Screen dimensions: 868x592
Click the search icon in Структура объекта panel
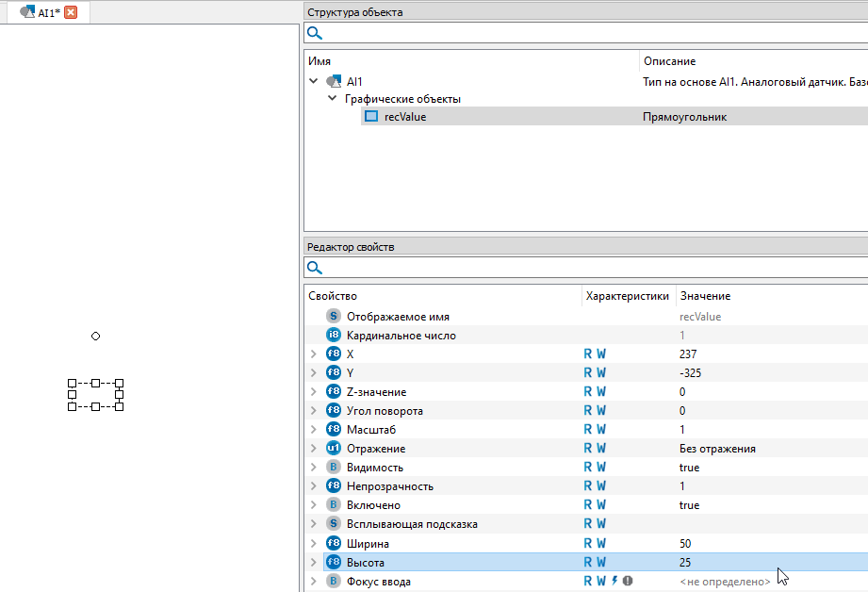click(x=315, y=33)
